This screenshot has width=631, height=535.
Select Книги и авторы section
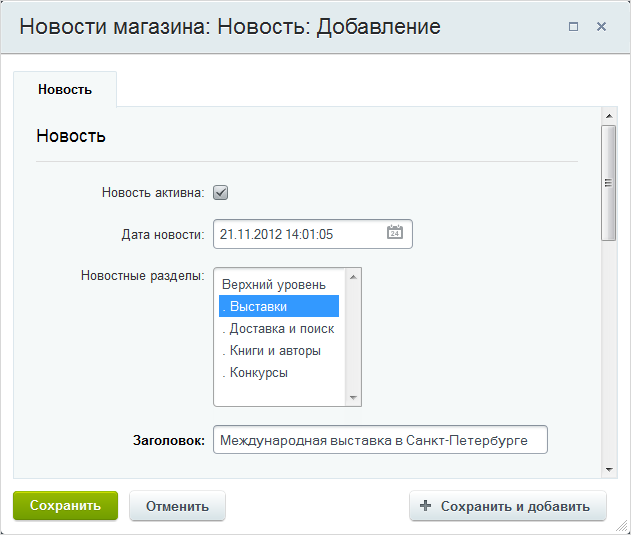click(x=279, y=351)
